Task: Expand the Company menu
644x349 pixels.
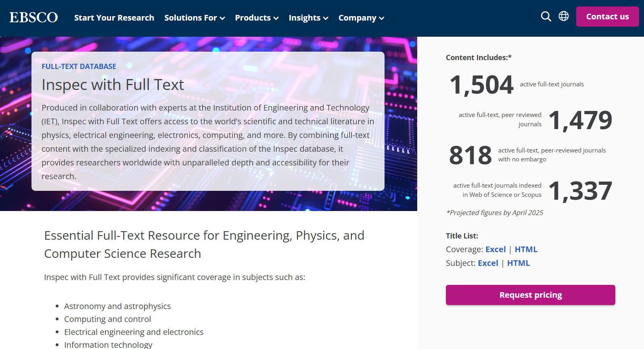Action: pyautogui.click(x=361, y=18)
